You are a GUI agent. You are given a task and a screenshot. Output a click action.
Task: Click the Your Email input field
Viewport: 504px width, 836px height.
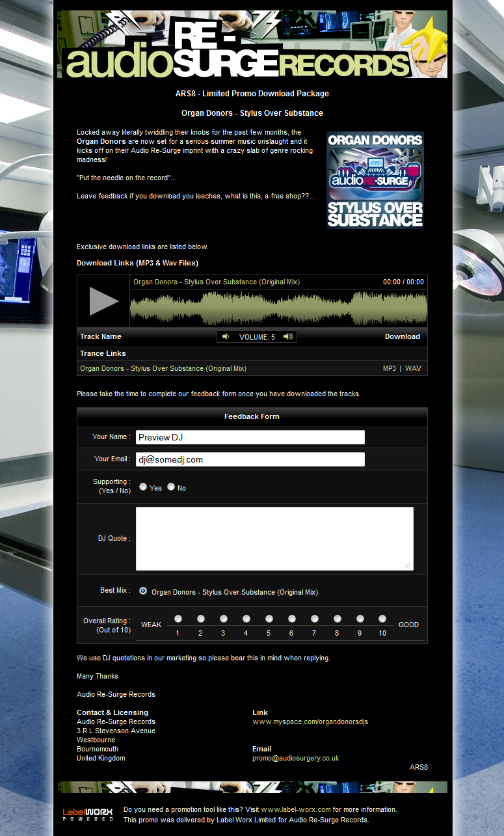250,459
